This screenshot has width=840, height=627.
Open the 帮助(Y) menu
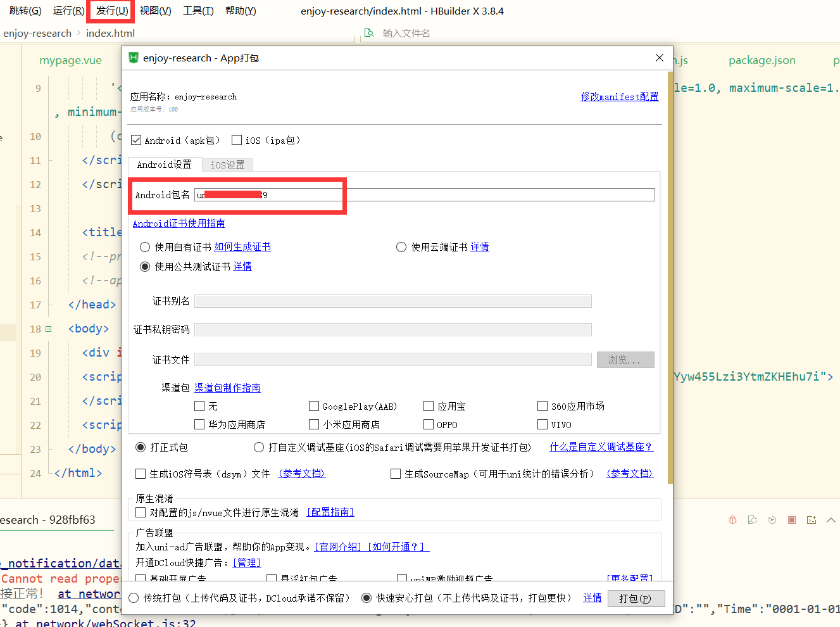[x=241, y=11]
